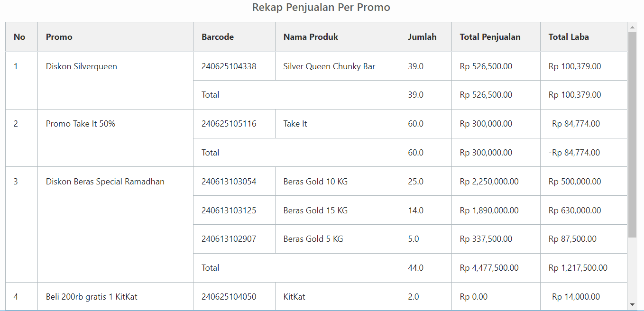
Task: Click the vertical scrollbar thumb
Action: 632,134
